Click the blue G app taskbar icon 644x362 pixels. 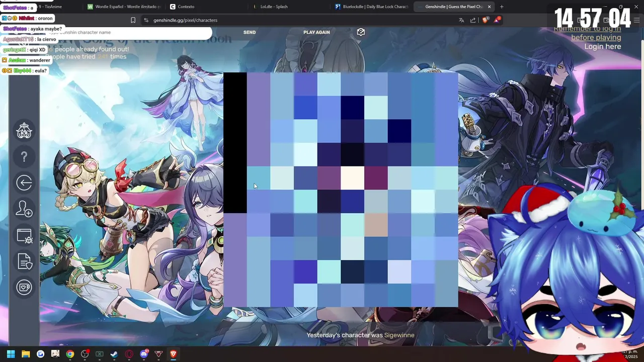tap(40, 354)
